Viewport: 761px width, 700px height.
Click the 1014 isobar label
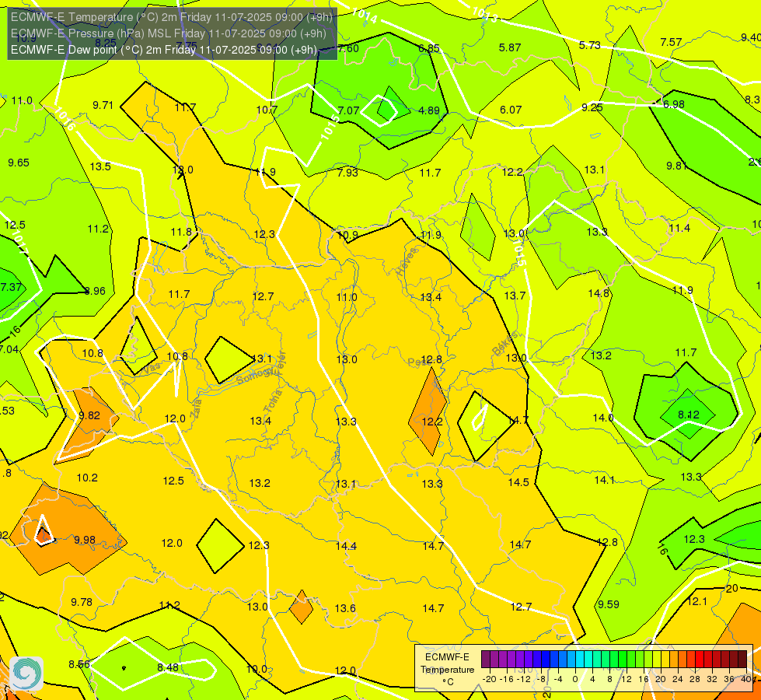click(364, 16)
